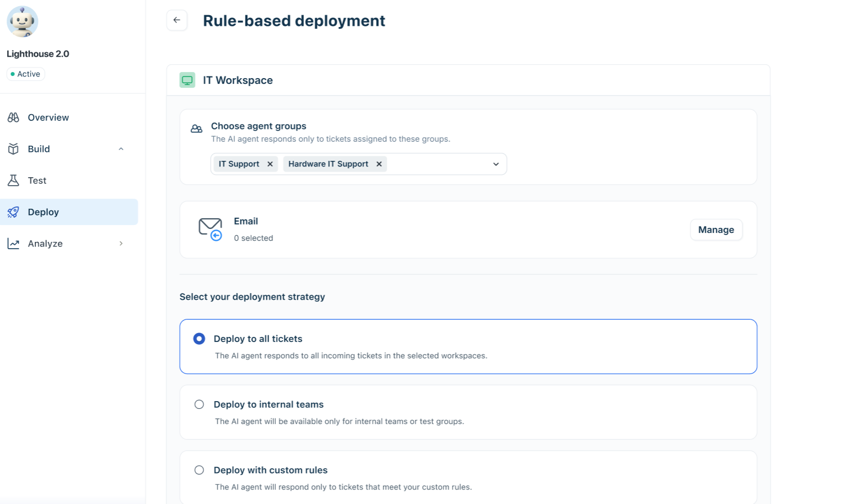Image resolution: width=868 pixels, height=504 pixels.
Task: Click Select your deployment strategy heading
Action: tap(252, 297)
